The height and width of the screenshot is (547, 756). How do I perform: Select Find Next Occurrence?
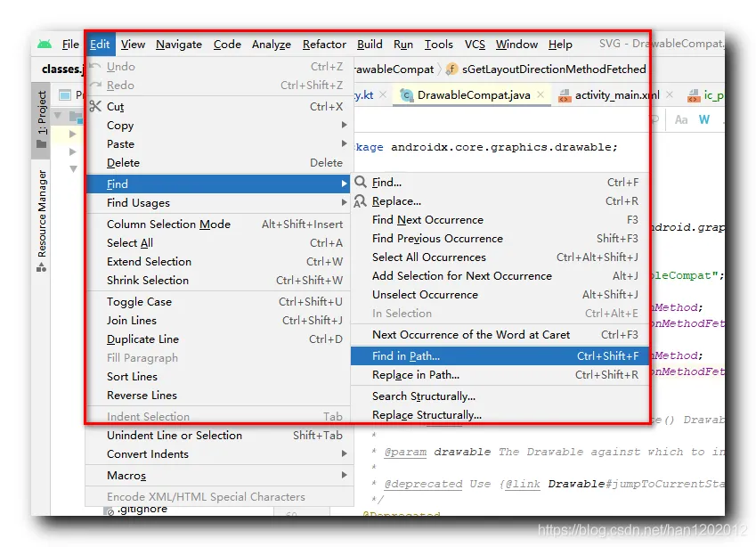coord(500,220)
